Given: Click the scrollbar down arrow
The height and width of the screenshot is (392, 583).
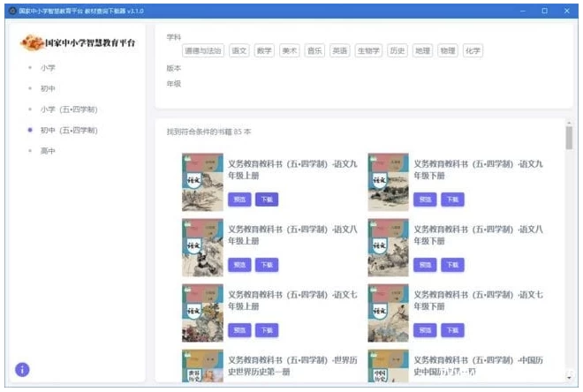Looking at the screenshot, I should 569,377.
